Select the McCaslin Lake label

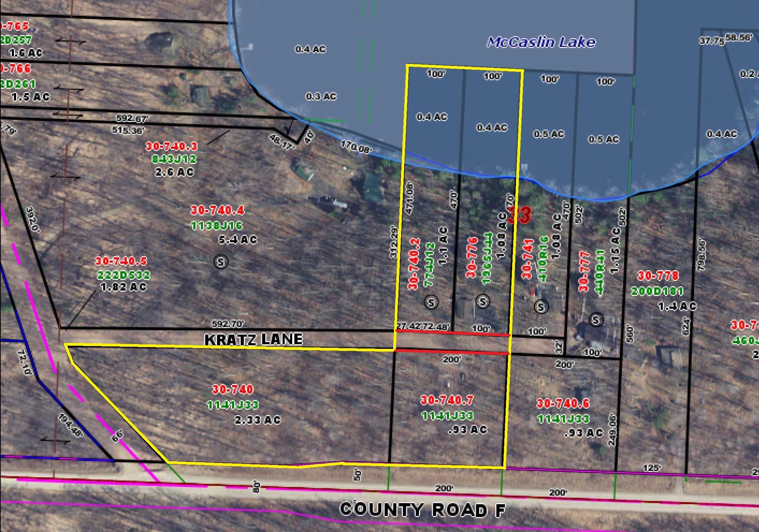[x=541, y=42]
